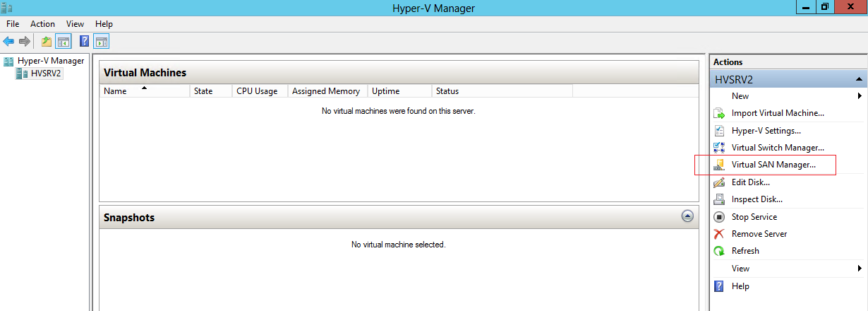Click the Hyper-V Manager title bar app icon
This screenshot has width=868, height=311.
point(8,8)
